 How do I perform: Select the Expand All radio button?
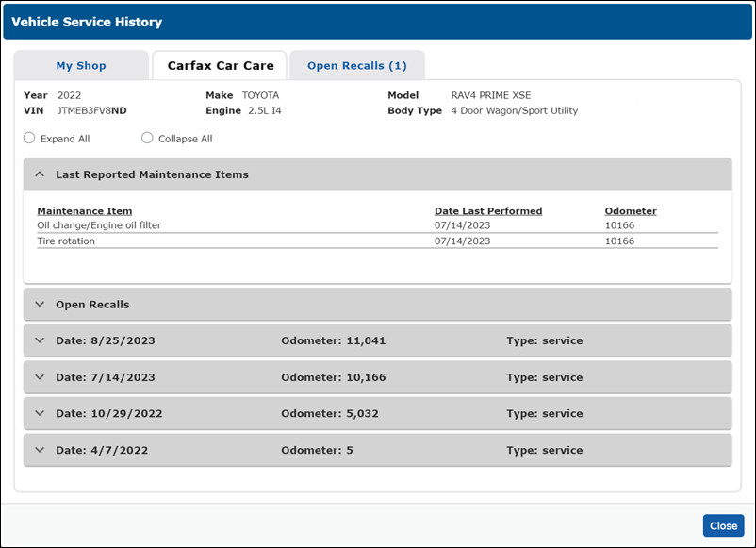coord(29,138)
